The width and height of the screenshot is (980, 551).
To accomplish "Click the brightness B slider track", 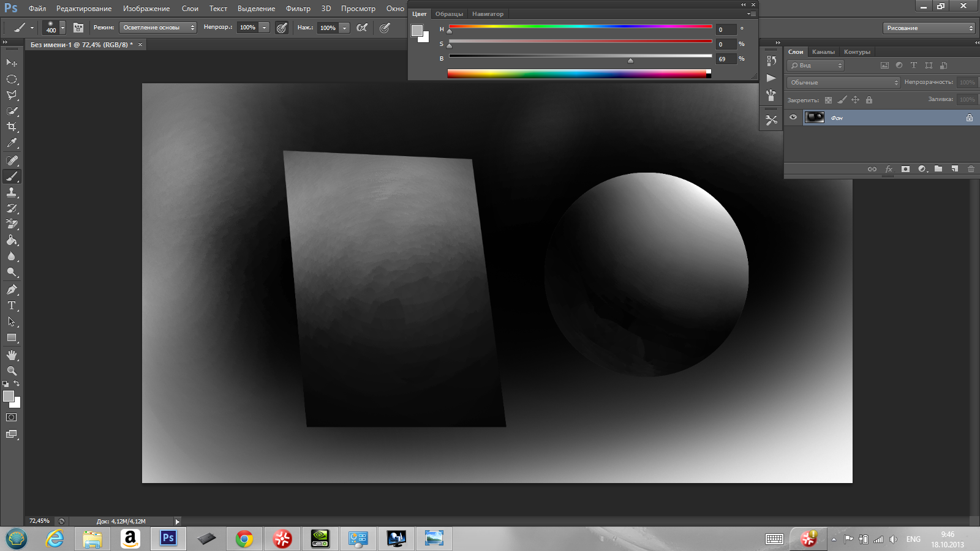I will [580, 56].
